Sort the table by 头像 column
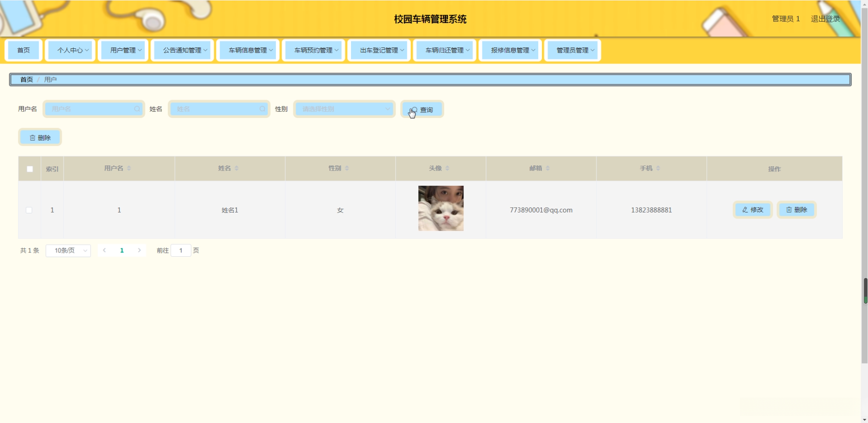 coord(447,169)
